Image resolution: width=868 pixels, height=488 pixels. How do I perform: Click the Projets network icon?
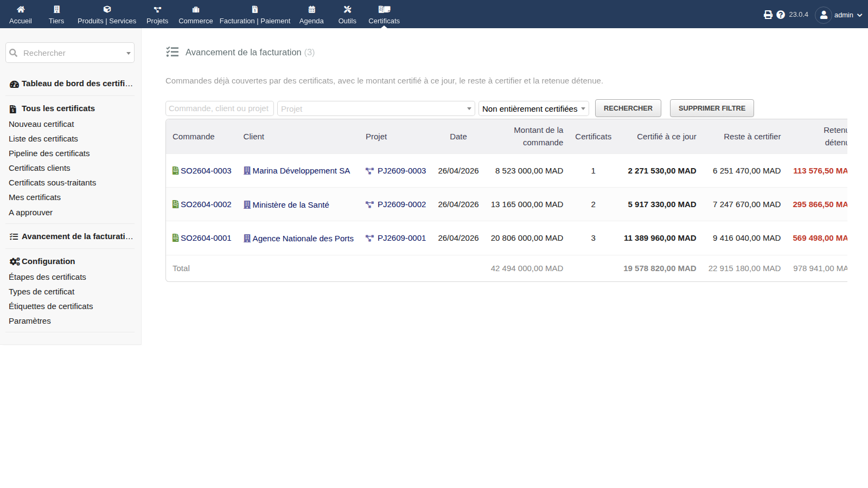coord(157,9)
